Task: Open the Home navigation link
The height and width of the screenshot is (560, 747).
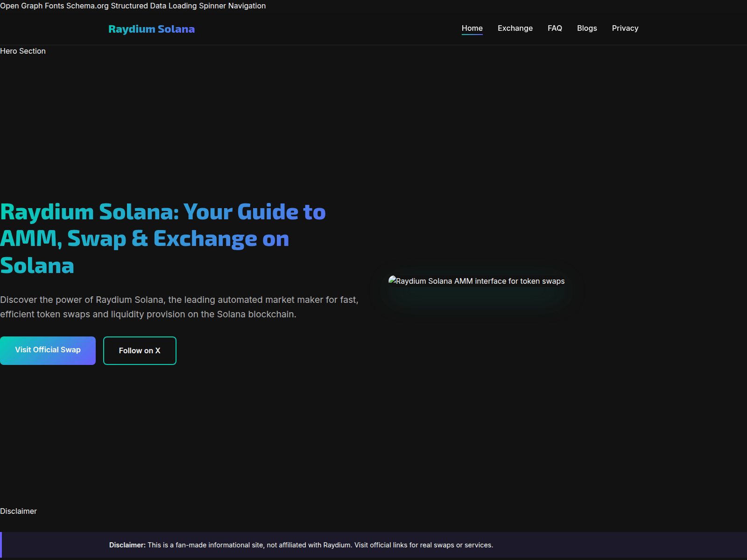Action: tap(472, 28)
